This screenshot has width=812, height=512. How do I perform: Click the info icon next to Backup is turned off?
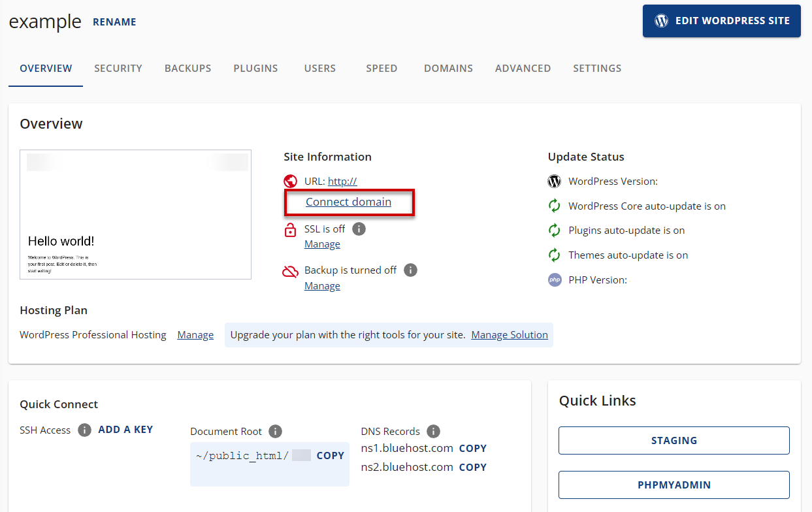click(410, 270)
